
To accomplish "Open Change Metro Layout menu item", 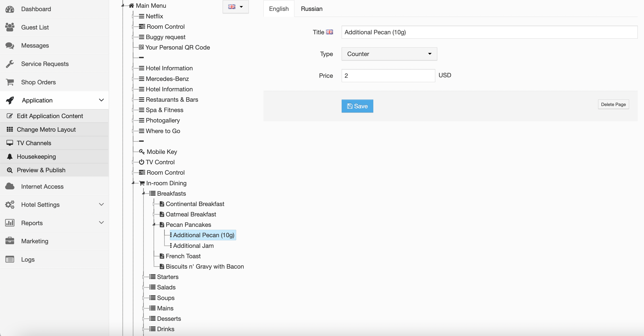I will (54, 129).
